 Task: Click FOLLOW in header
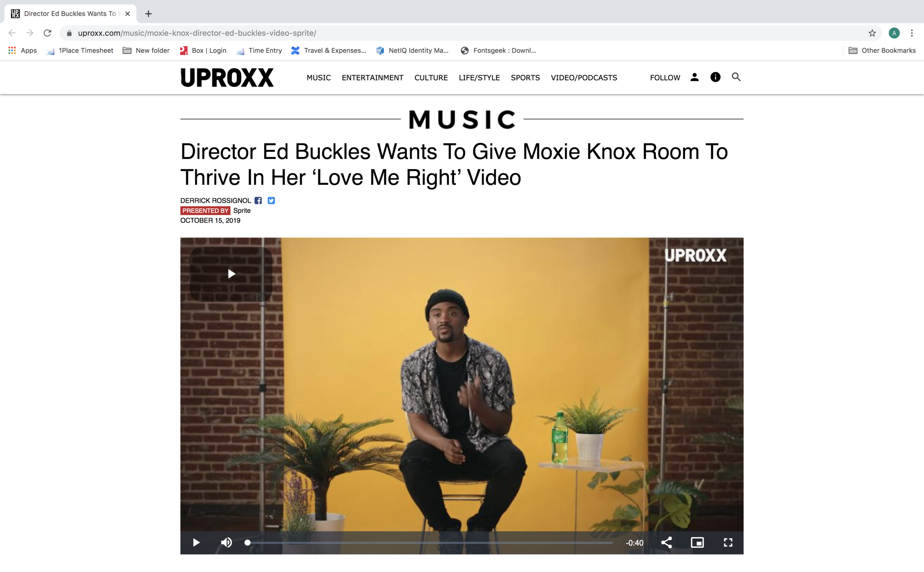(x=665, y=78)
